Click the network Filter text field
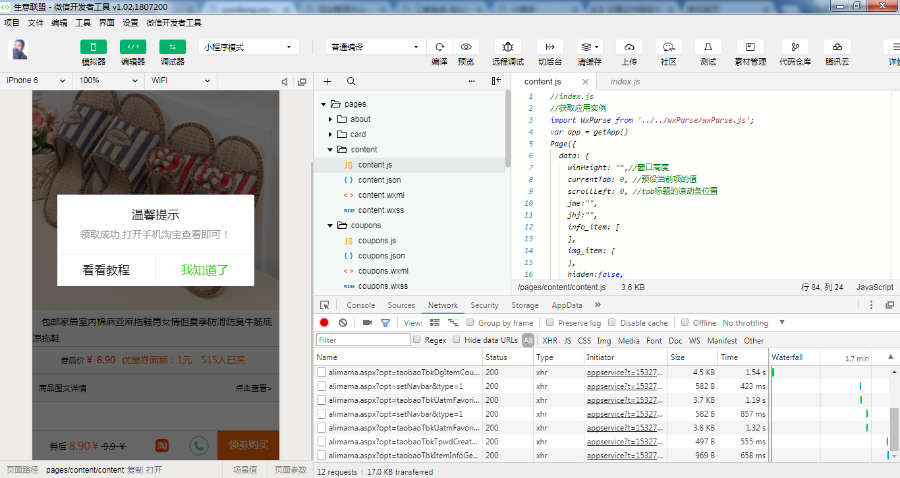The image size is (900, 478). 363,340
